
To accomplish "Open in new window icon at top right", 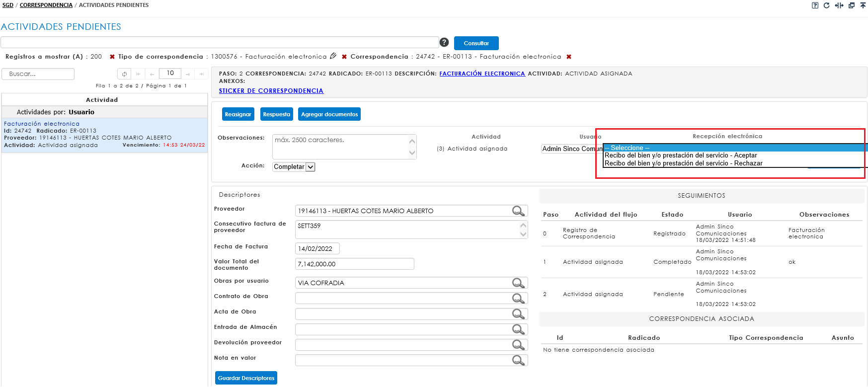I will click(x=852, y=5).
